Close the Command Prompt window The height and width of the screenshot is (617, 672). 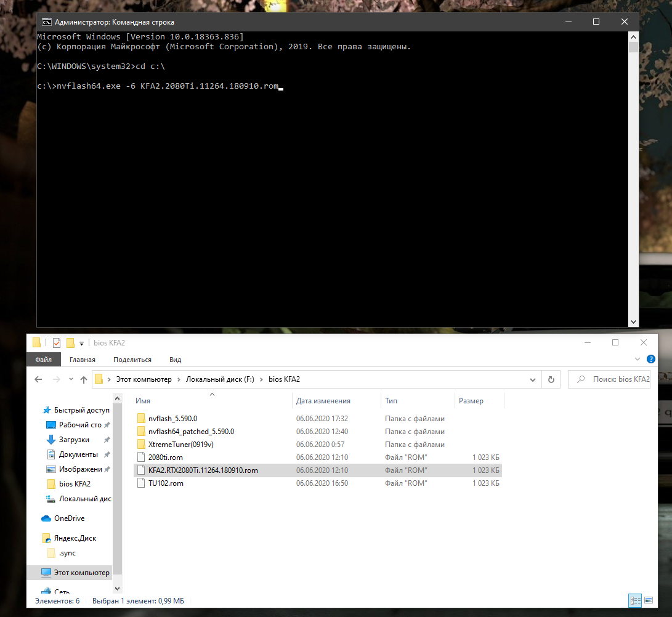point(625,22)
